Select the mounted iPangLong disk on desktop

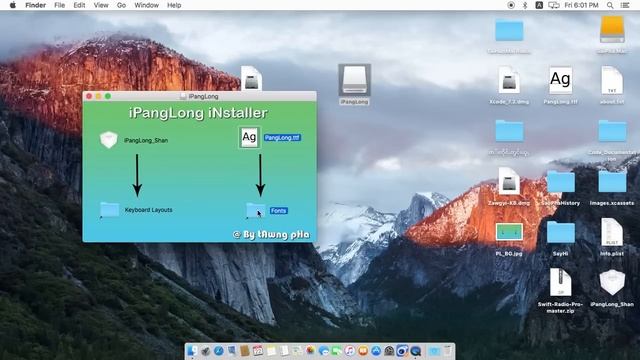(x=354, y=80)
